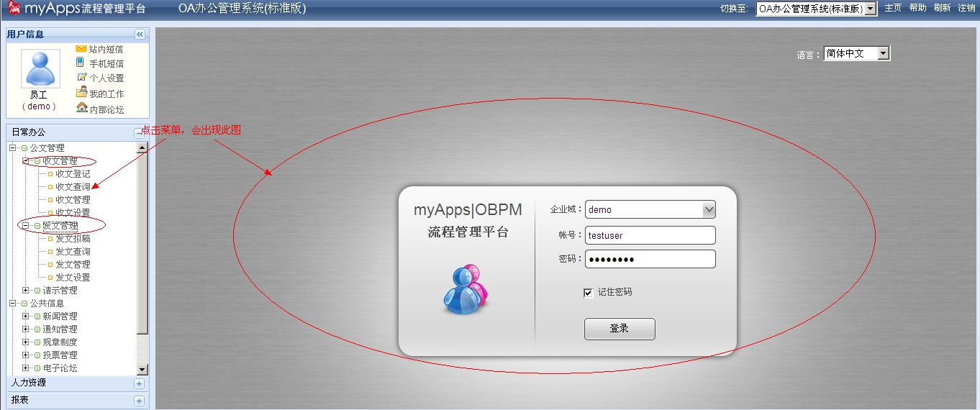Expand the 通知管理 tree node
This screenshot has width=980, height=410.
[x=25, y=329]
